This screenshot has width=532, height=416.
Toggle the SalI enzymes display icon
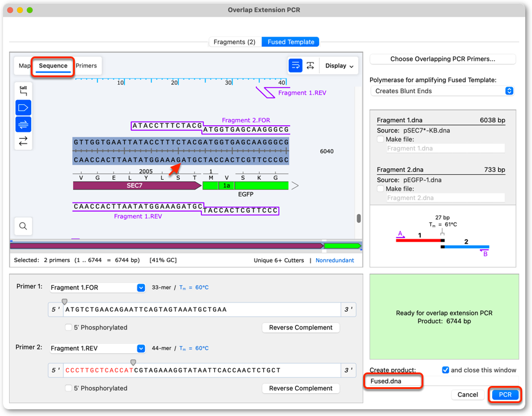point(23,91)
